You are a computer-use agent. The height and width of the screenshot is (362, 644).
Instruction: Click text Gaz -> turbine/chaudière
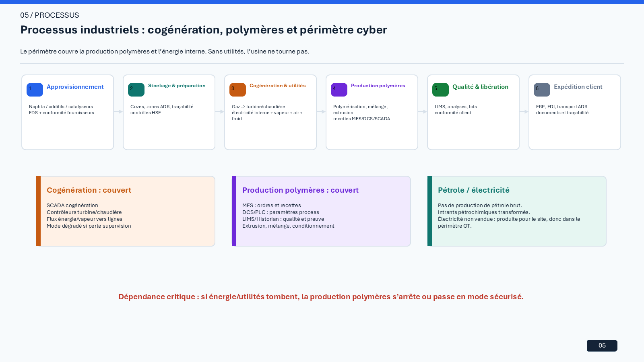tap(258, 107)
